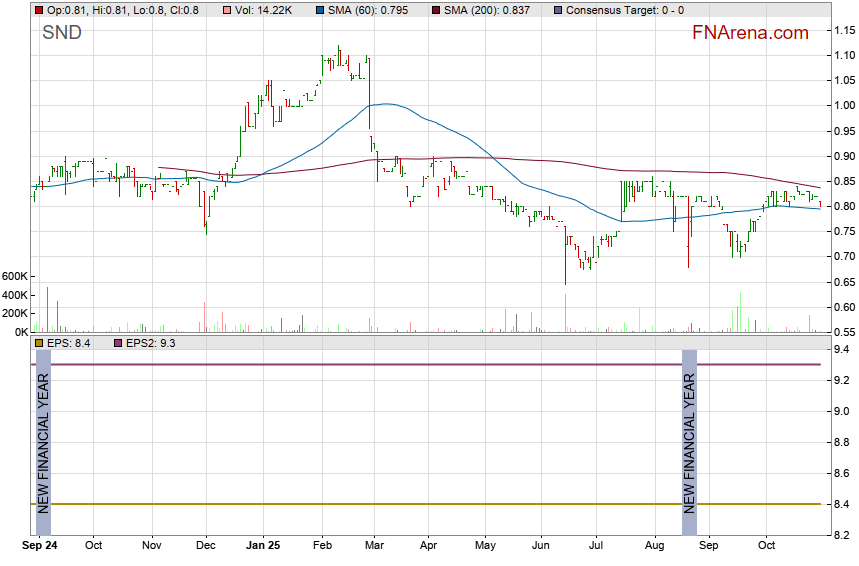Click the pink Vol legend swatch

[227, 10]
